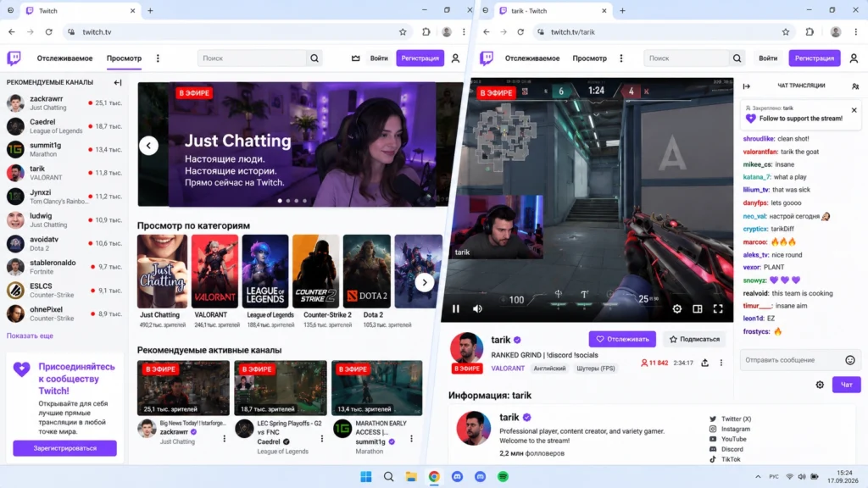The height and width of the screenshot is (488, 868).
Task: Share tarik stream via upload icon
Action: [704, 363]
